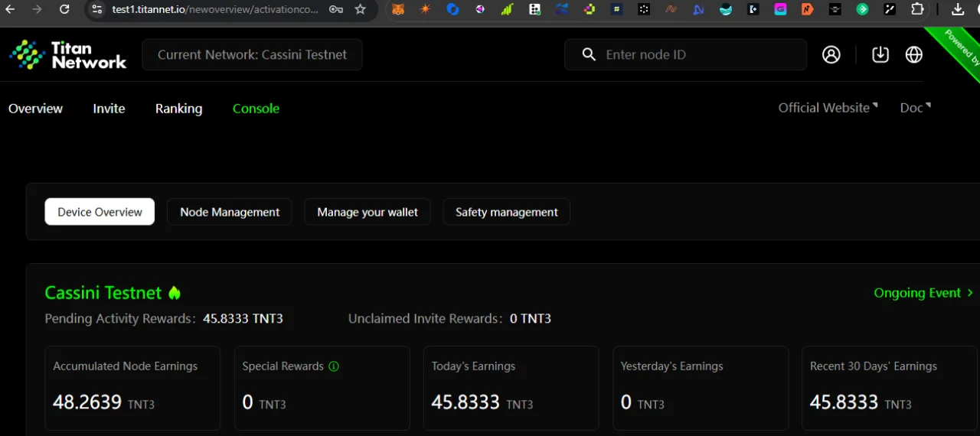
Task: Go to the Overview nav item
Action: [x=35, y=109]
